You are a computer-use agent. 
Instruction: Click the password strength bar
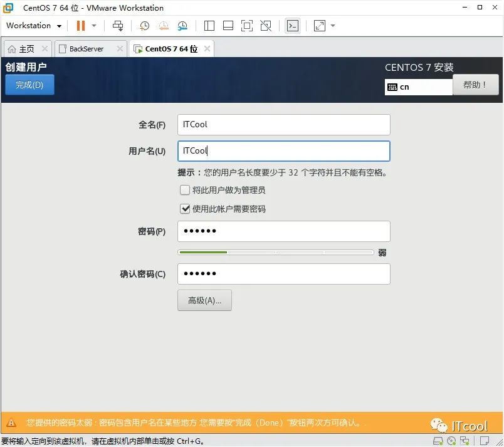(x=275, y=253)
